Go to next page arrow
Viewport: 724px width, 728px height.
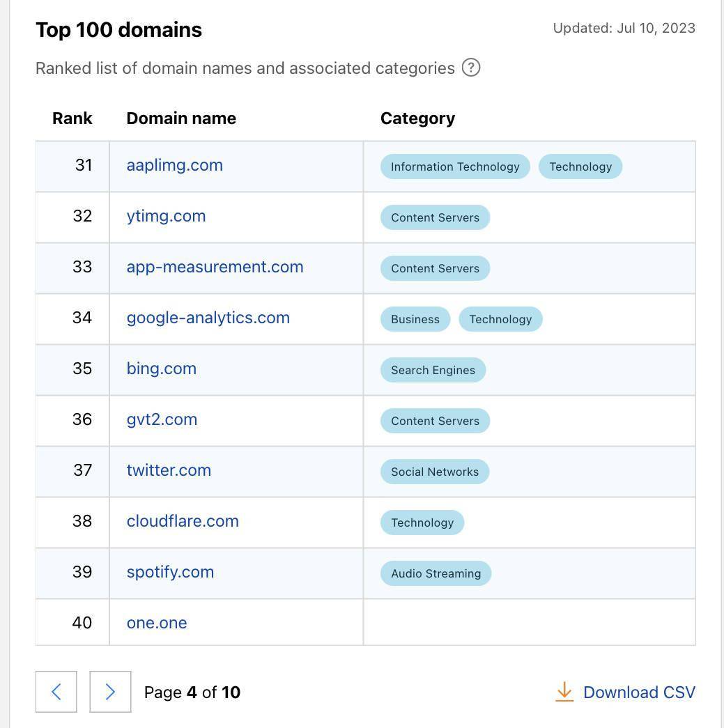point(110,692)
